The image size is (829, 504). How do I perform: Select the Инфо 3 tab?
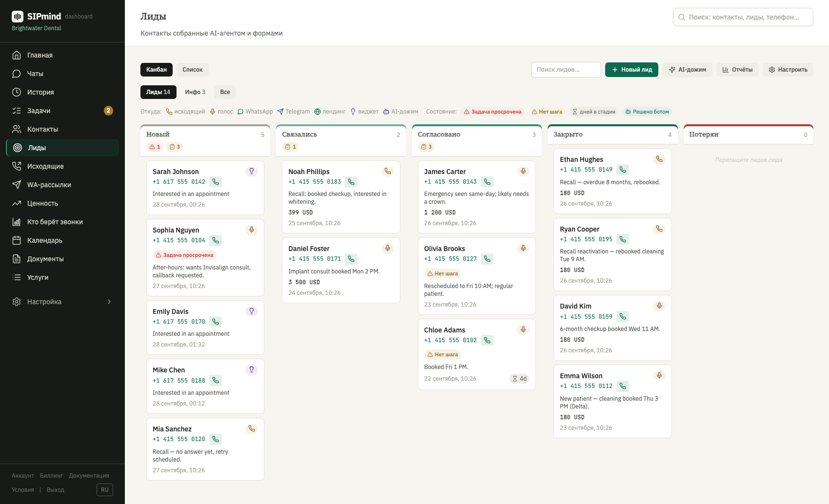click(195, 92)
